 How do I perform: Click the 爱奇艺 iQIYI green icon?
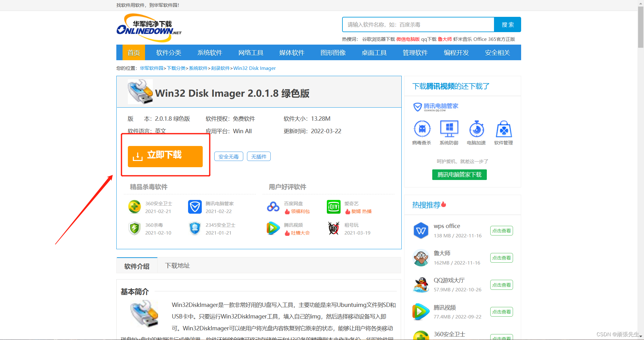click(333, 207)
